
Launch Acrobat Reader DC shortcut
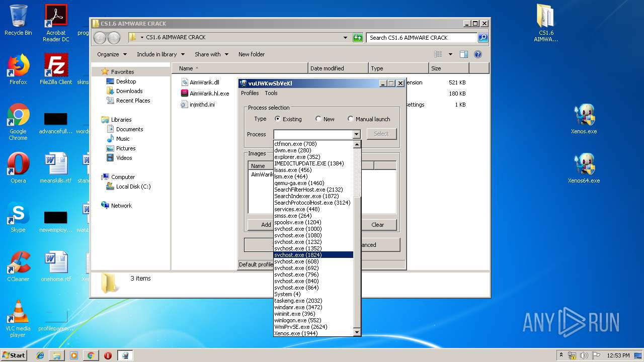56,23
